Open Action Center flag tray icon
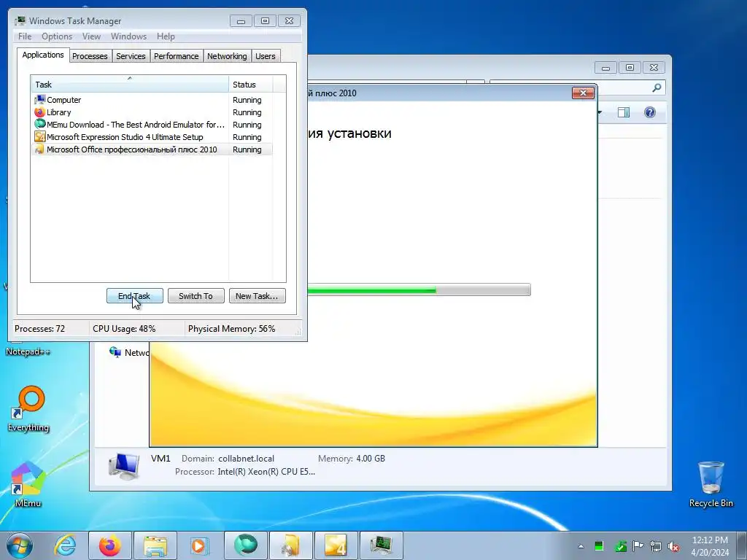 pos(638,546)
